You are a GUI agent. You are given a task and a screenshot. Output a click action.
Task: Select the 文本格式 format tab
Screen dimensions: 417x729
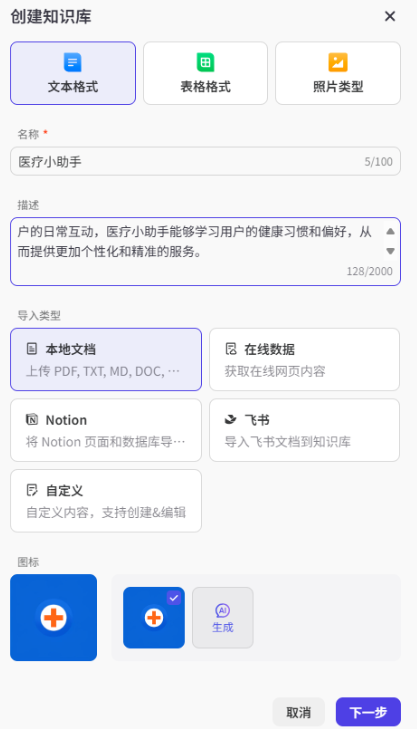(x=73, y=73)
